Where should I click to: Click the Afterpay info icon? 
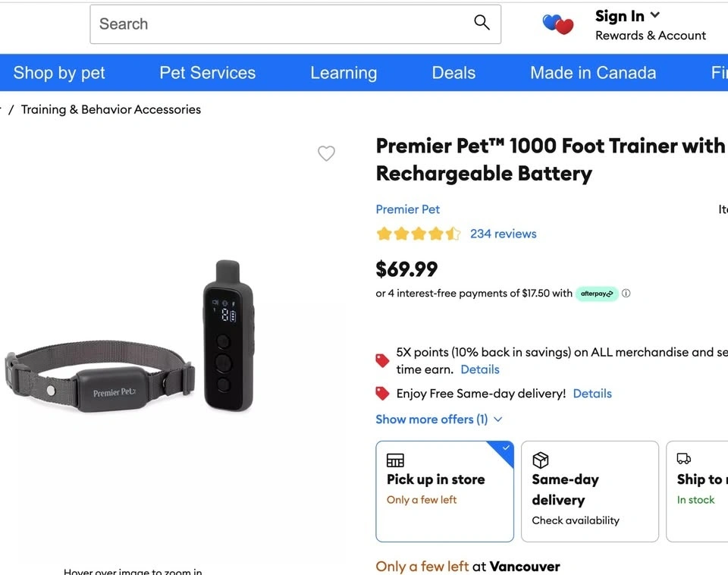[x=626, y=294]
